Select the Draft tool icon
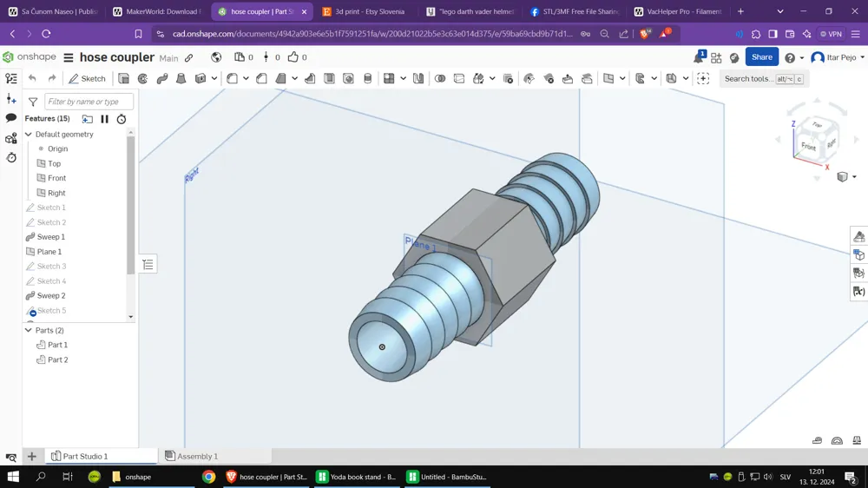Screen dimensions: 868x488 [x=280, y=79]
